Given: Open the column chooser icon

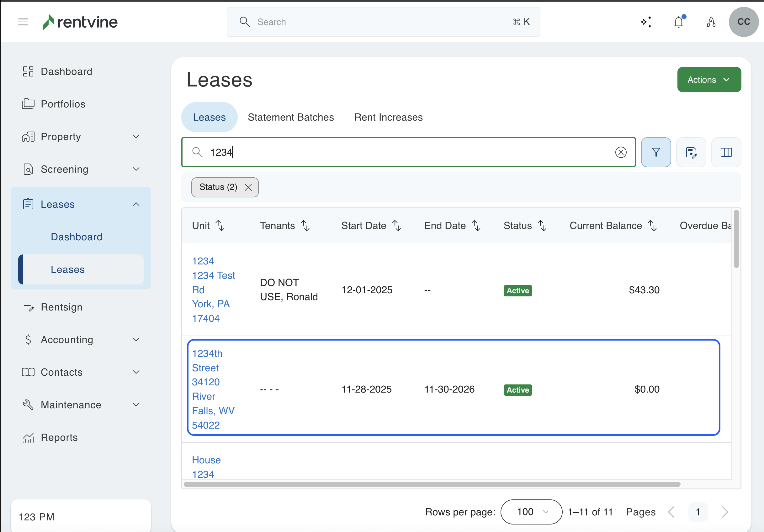Looking at the screenshot, I should coord(726,152).
